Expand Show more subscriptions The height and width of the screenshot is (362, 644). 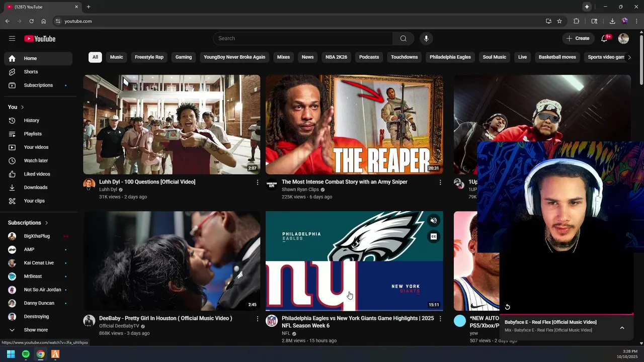38,330
